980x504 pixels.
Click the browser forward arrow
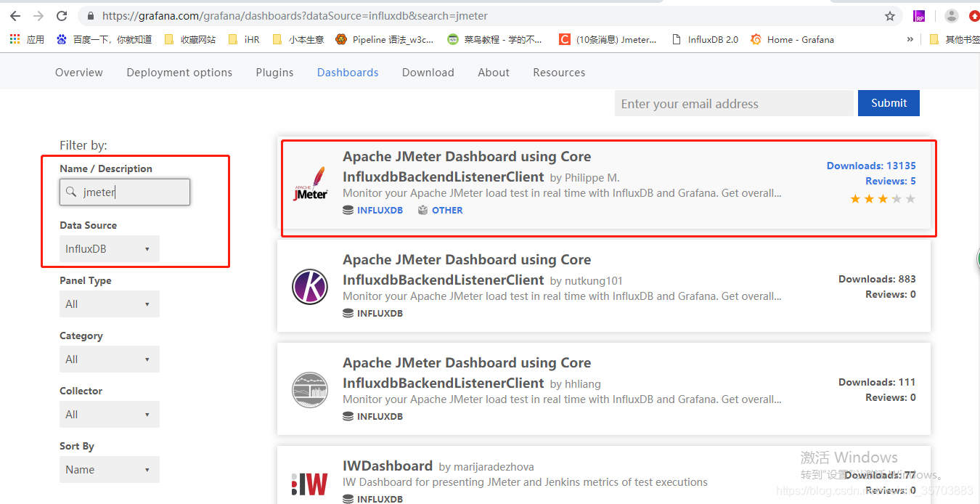[x=38, y=16]
